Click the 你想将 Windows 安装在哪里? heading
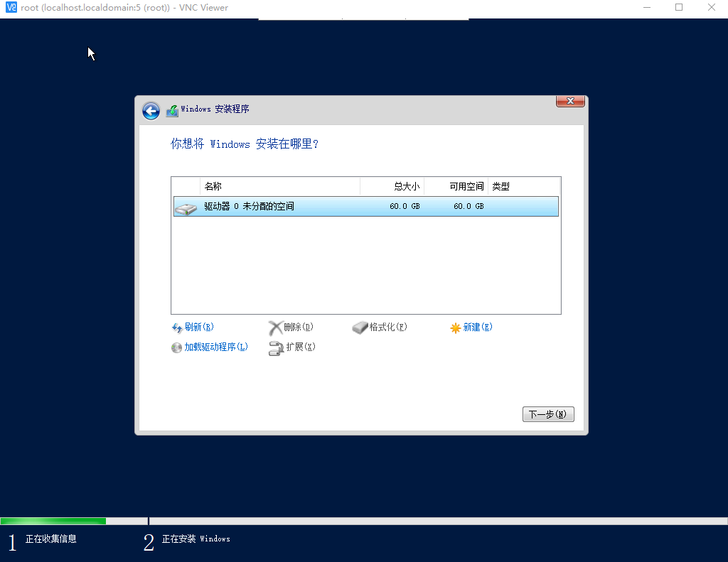 pyautogui.click(x=245, y=144)
